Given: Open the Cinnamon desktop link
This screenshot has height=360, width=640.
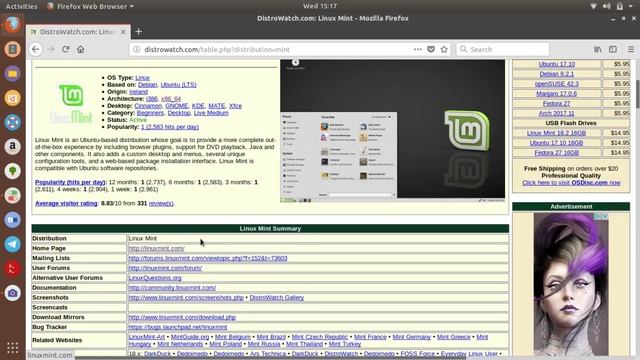Looking at the screenshot, I should 148,106.
